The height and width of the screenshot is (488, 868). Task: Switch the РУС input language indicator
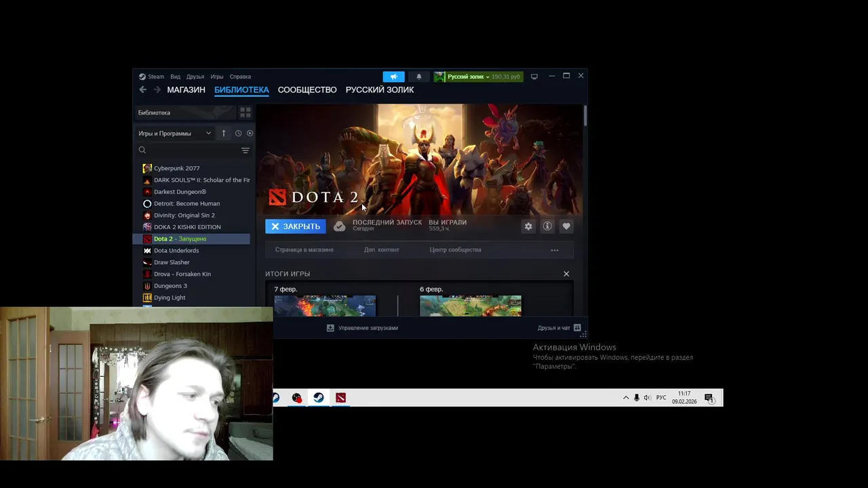click(x=661, y=398)
